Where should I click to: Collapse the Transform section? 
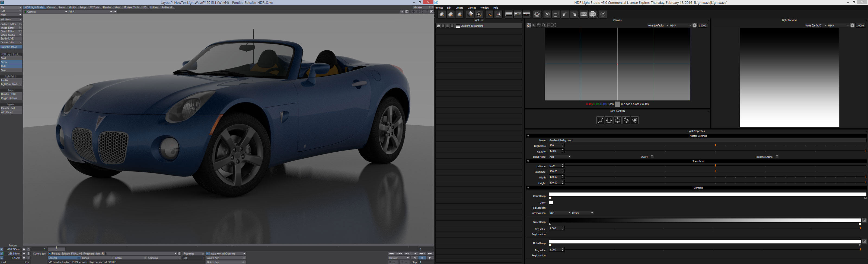(x=528, y=161)
